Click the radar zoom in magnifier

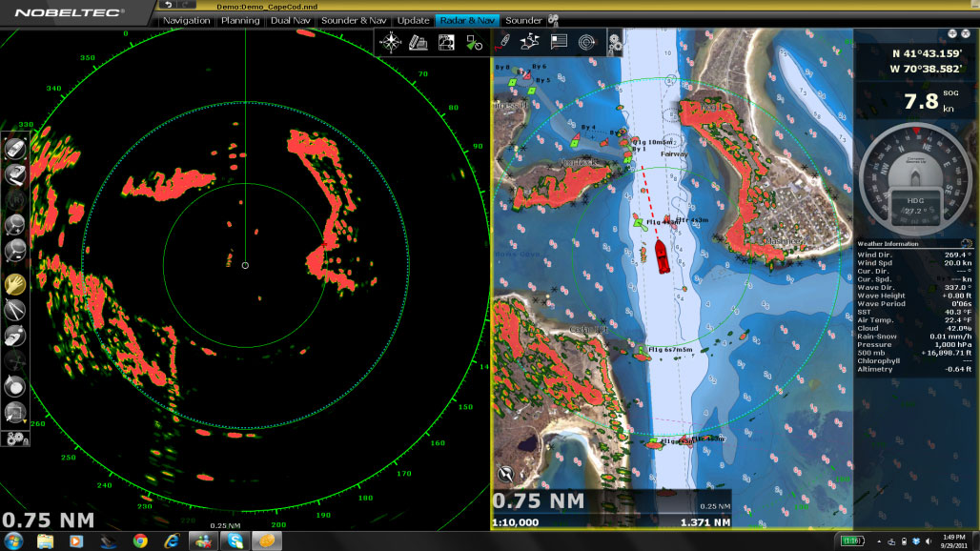tap(15, 224)
